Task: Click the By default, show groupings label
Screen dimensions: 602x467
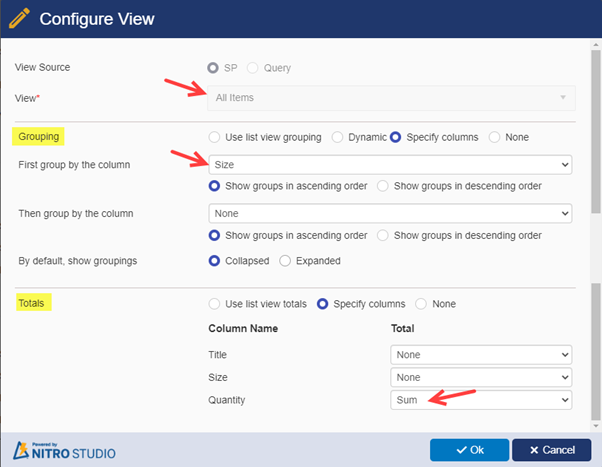Action: pos(78,261)
